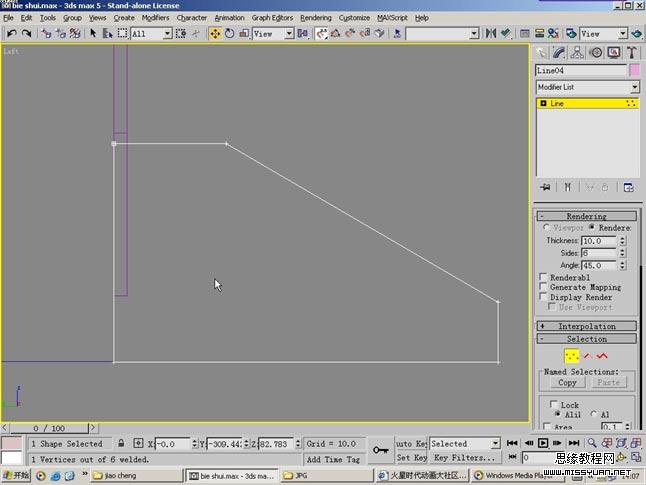Open the Utilities hammer panel tab
The width and height of the screenshot is (646, 485).
[x=632, y=53]
